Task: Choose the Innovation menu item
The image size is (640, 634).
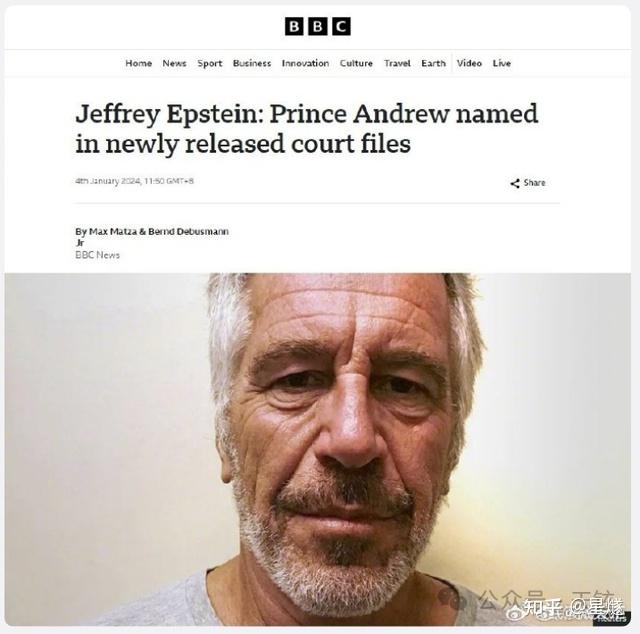Action: point(305,63)
